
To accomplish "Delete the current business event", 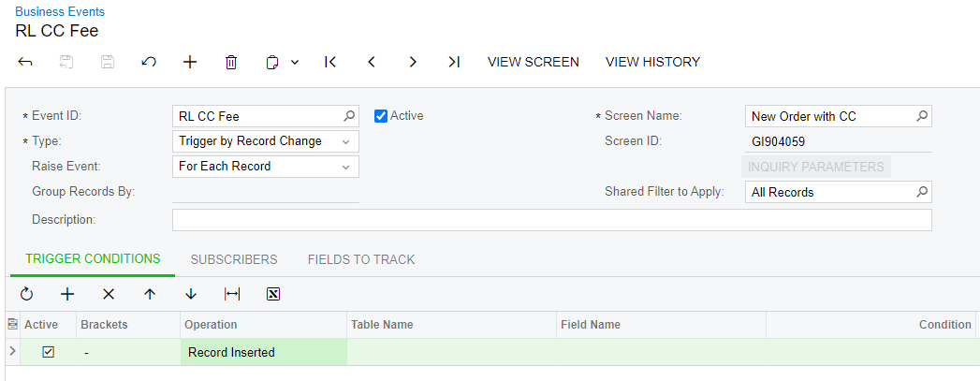I will pyautogui.click(x=231, y=62).
